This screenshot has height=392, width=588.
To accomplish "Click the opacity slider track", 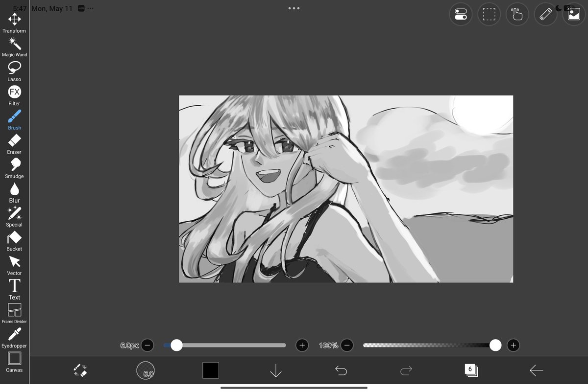I will pos(430,345).
